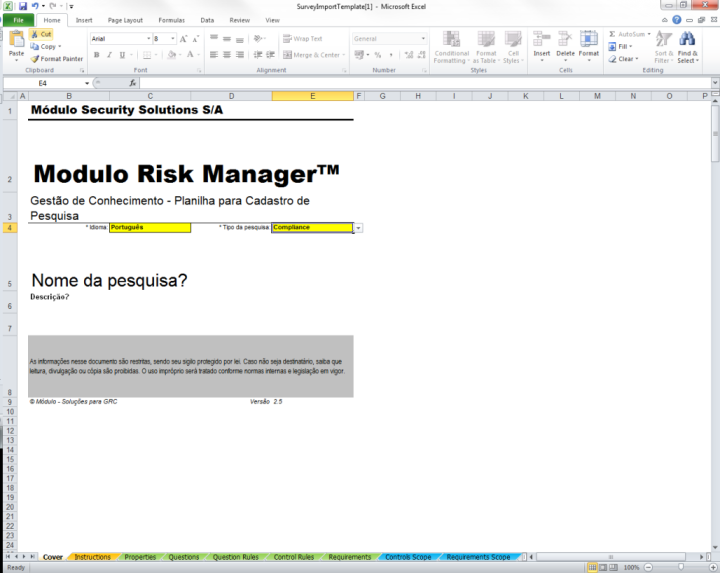
Task: Toggle Italic formatting
Action: pos(109,55)
